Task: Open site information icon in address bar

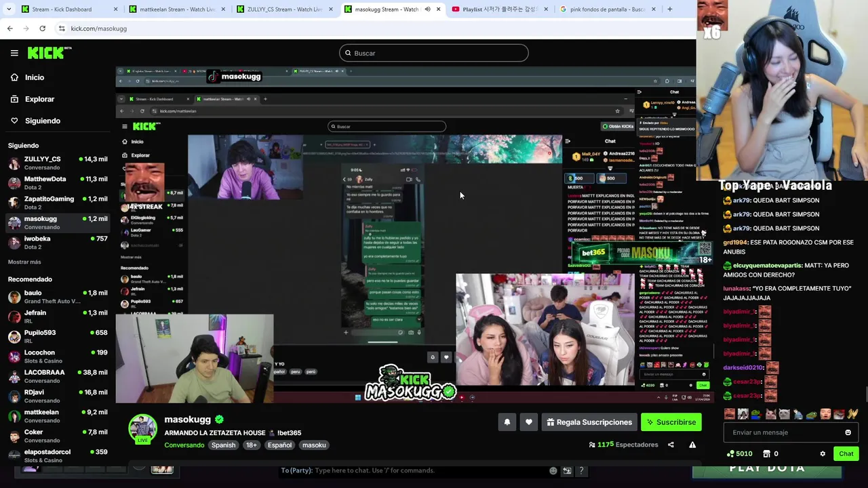Action: (x=62, y=28)
